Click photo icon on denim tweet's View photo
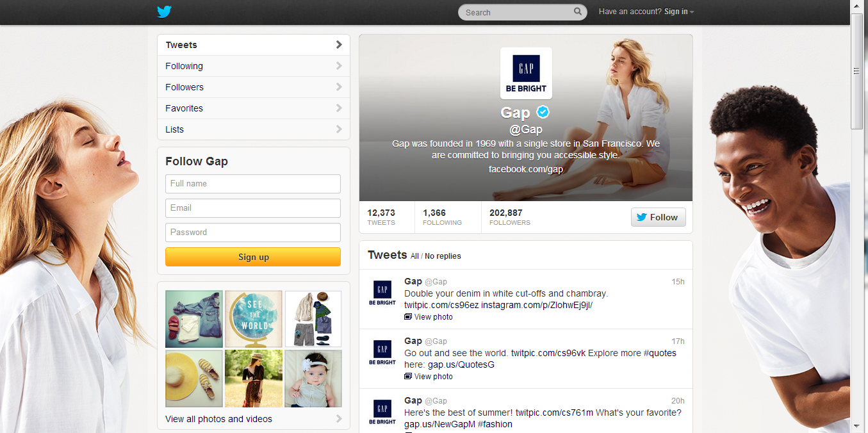 coord(408,317)
